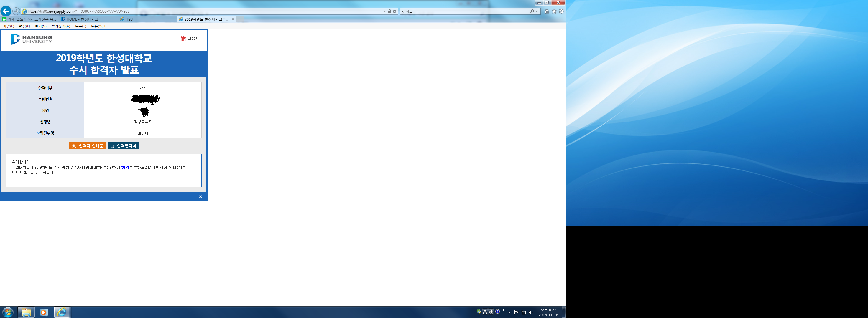Click the Hansung University logo
868x318 pixels.
point(31,39)
